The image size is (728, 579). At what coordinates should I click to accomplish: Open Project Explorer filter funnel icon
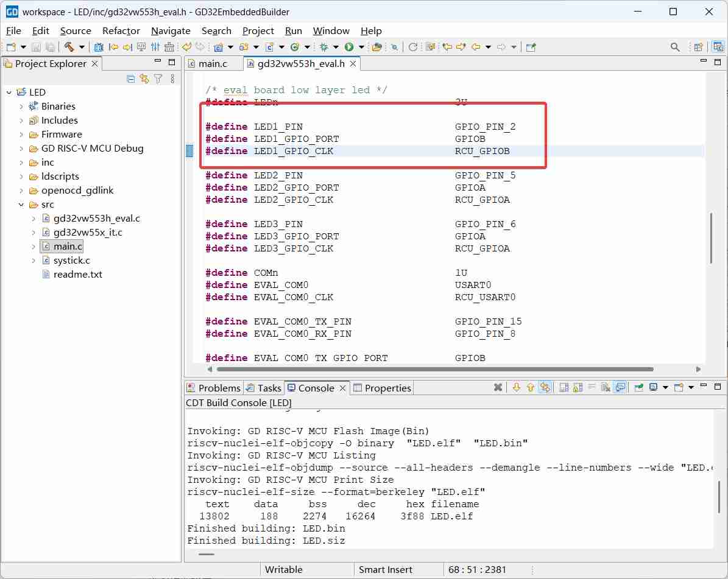[158, 79]
